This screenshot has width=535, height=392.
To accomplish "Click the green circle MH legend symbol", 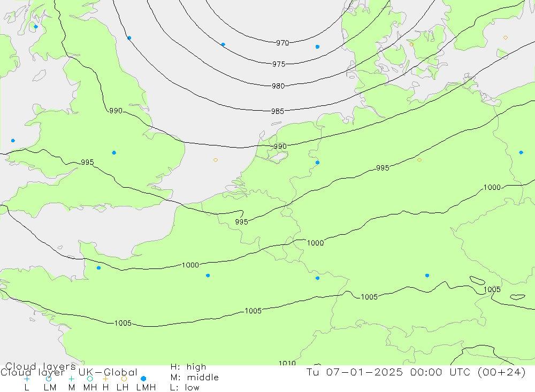I will click(x=90, y=379).
